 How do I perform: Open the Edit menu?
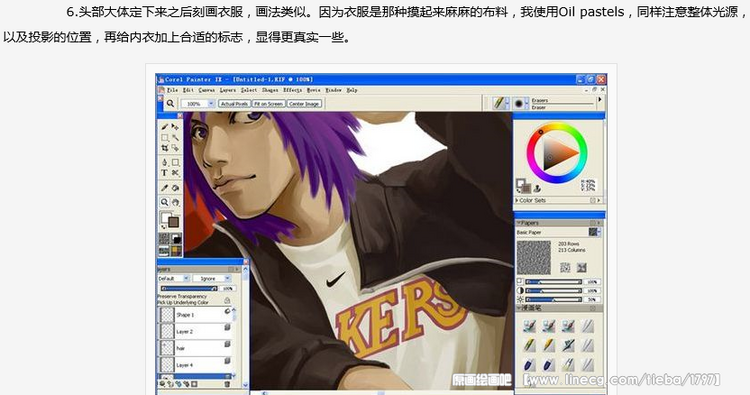pos(188,90)
